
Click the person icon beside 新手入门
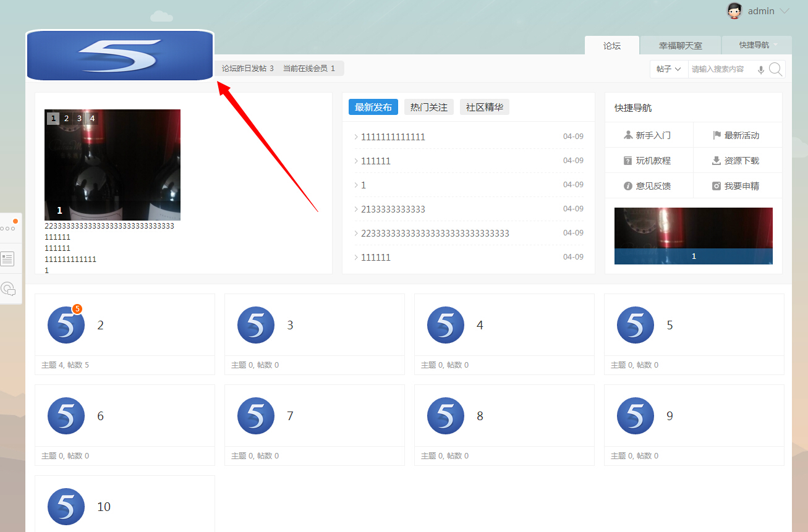629,135
